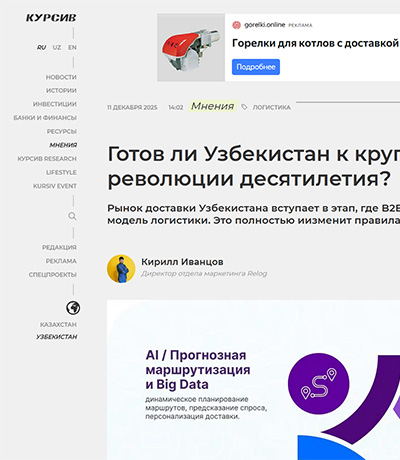The height and width of the screenshot is (460, 400).
Task: Click the article lead text Рынок доставки Узбекистана
Action: coord(254,214)
